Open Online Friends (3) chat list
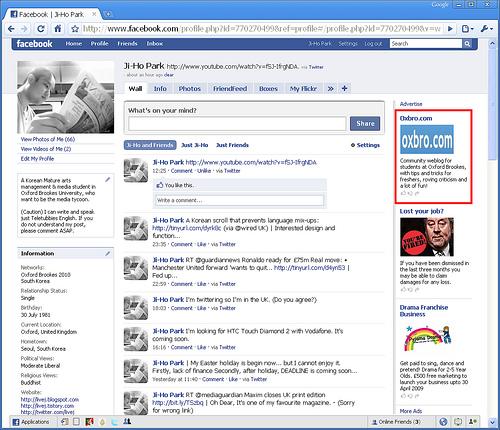500x430 pixels. click(396, 422)
